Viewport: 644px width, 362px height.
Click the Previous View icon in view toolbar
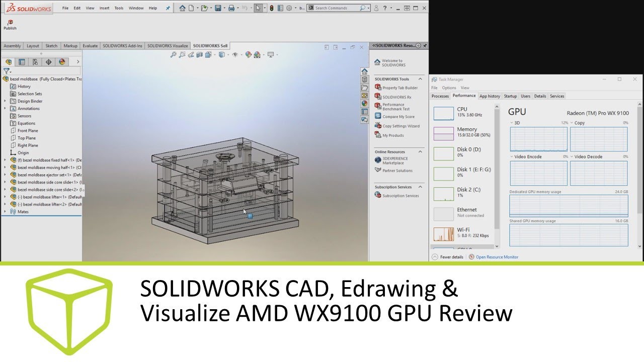pyautogui.click(x=191, y=55)
